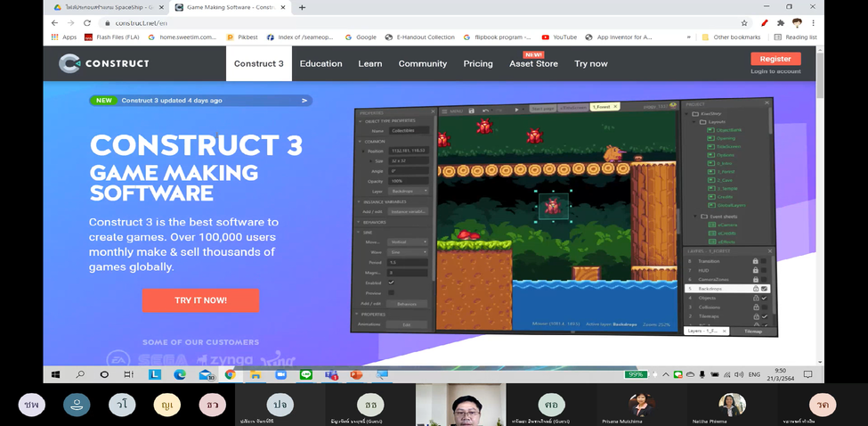Open the Windows Start menu
Viewport: 868px width, 426px height.
click(55, 374)
